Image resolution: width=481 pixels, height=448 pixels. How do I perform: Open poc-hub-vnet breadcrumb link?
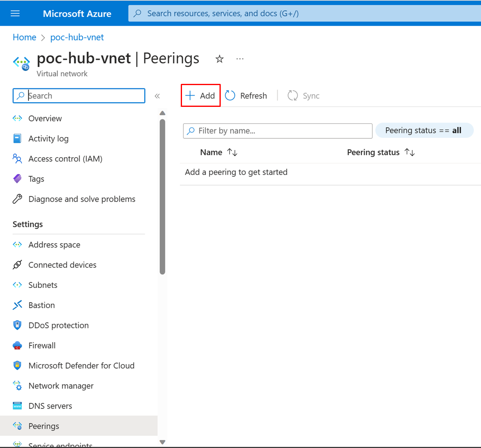pos(77,38)
